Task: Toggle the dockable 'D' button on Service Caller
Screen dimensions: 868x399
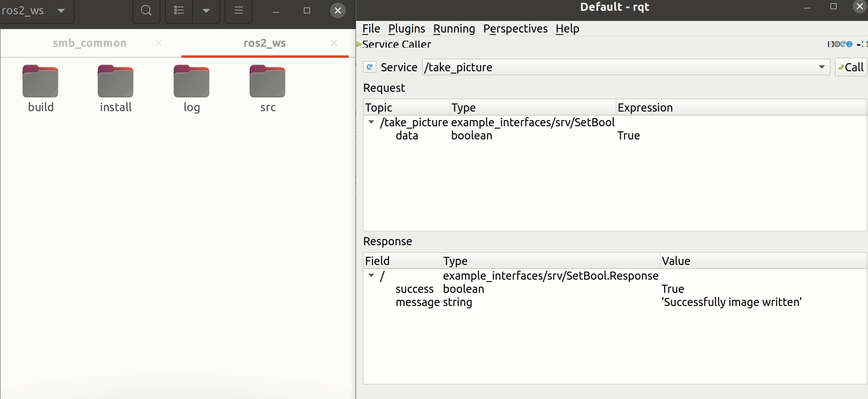Action: tap(830, 44)
